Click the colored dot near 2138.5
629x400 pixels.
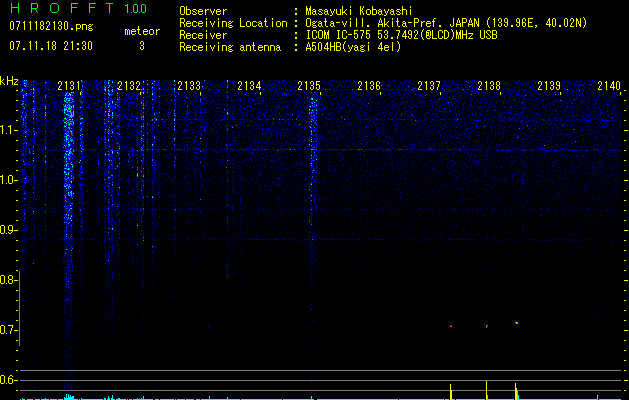pyautogui.click(x=517, y=323)
